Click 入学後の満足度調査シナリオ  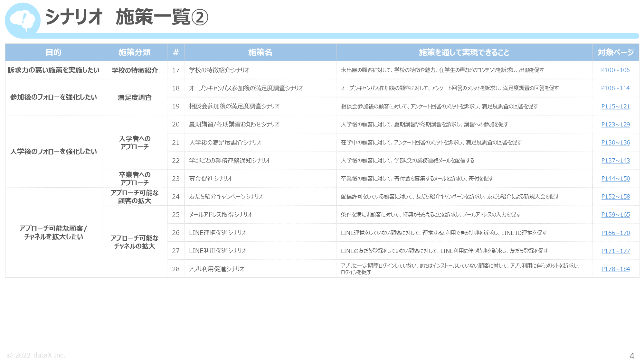[x=225, y=143]
